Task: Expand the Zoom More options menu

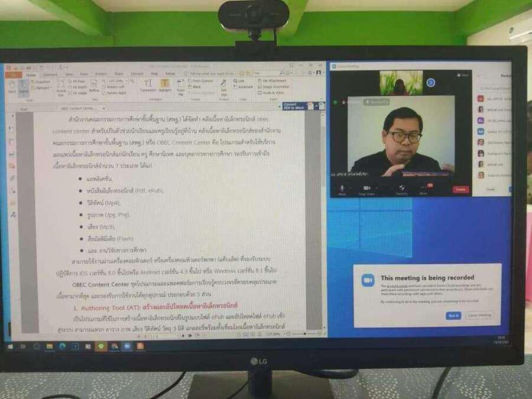Action: click(423, 189)
